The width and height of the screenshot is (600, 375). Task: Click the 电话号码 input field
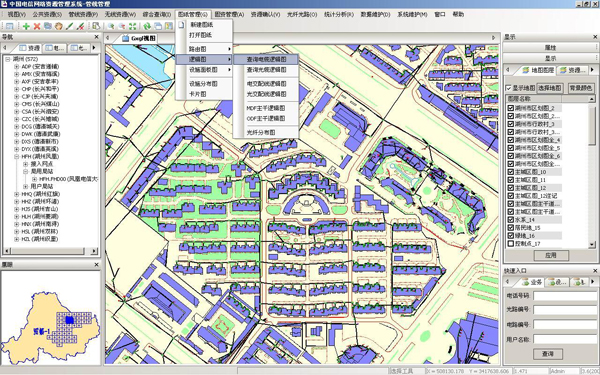click(x=565, y=295)
